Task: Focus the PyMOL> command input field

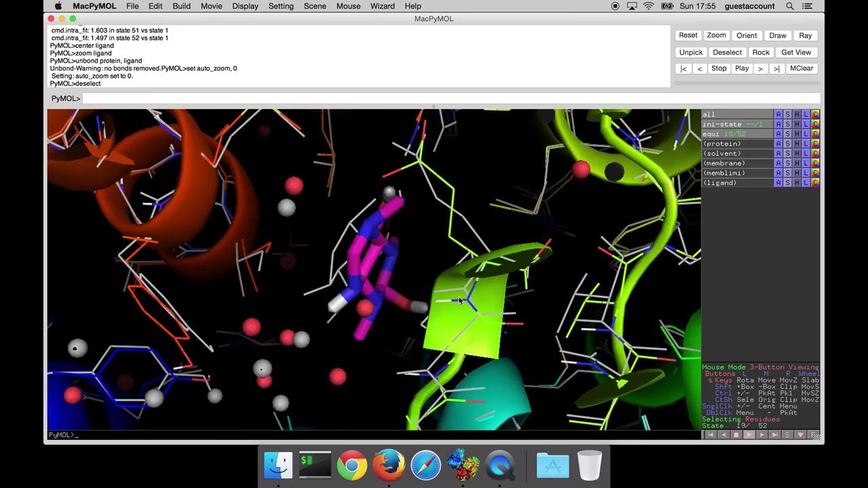Action: tap(451, 98)
